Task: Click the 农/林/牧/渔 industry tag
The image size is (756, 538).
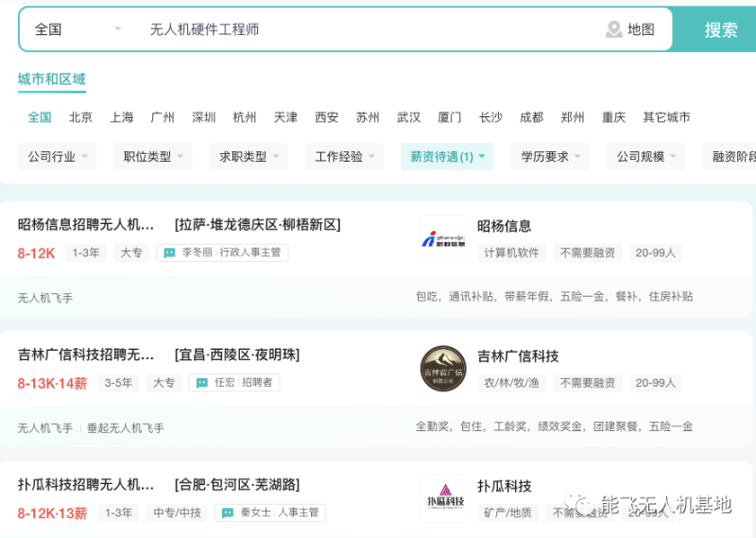Action: tap(511, 383)
